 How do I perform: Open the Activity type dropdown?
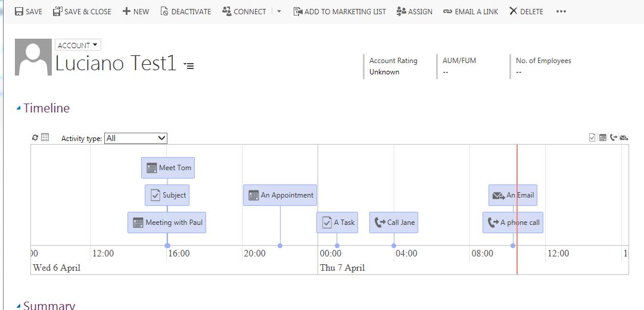[136, 138]
